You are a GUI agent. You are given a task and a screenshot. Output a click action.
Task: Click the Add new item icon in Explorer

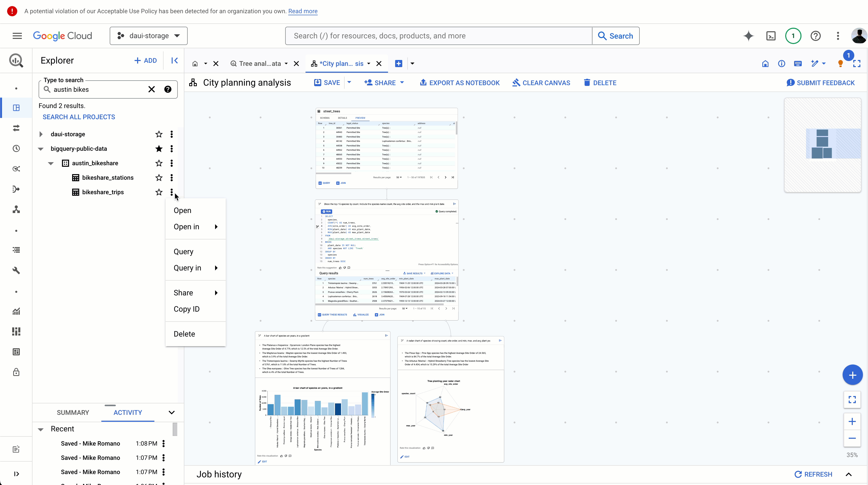(146, 60)
